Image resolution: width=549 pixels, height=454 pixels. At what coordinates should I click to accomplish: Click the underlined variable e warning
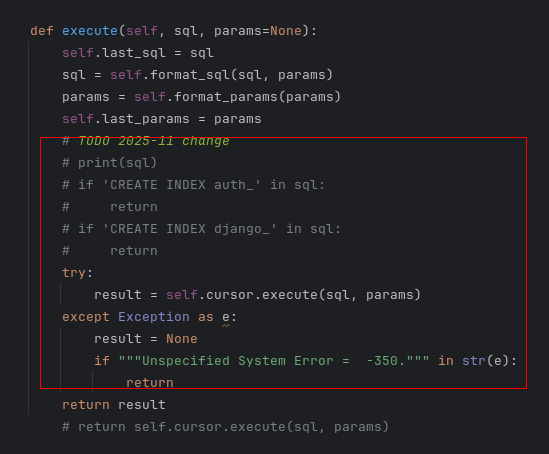click(x=226, y=317)
